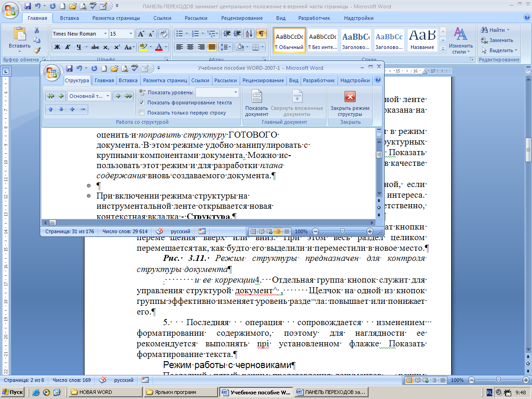Apply strikethrough formatting in the Font group

pyautogui.click(x=95, y=47)
